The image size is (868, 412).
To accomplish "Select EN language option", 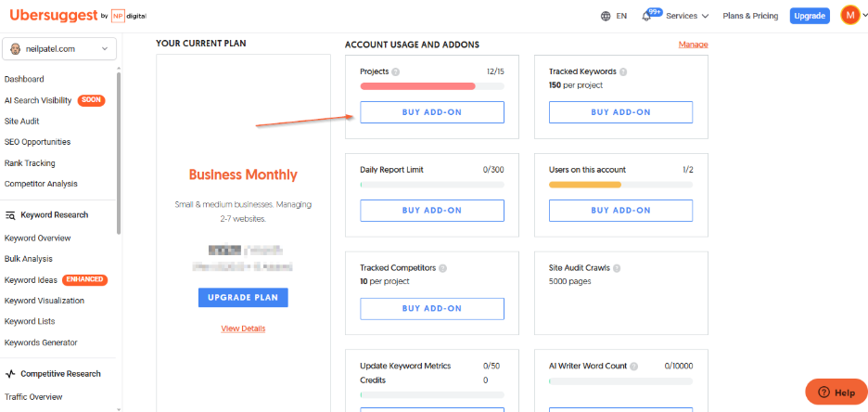I will point(621,16).
